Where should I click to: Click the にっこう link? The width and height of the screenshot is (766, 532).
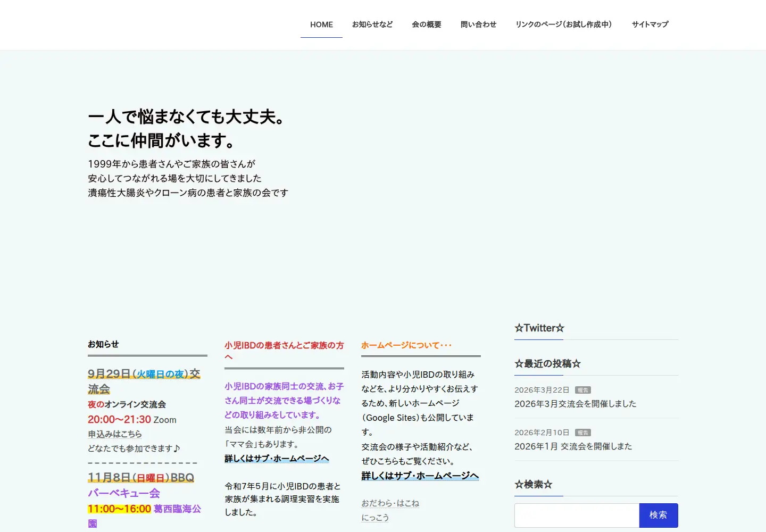coord(375,518)
